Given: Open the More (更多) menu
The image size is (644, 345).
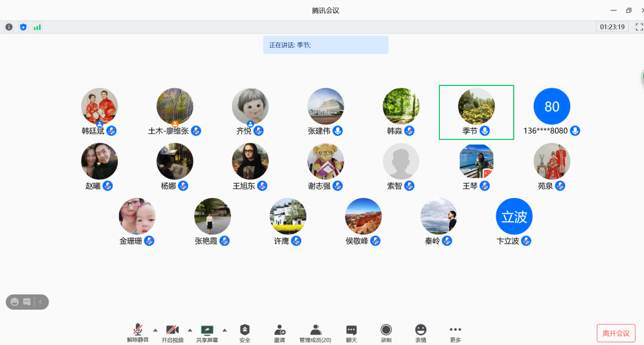Looking at the screenshot, I should [455, 333].
